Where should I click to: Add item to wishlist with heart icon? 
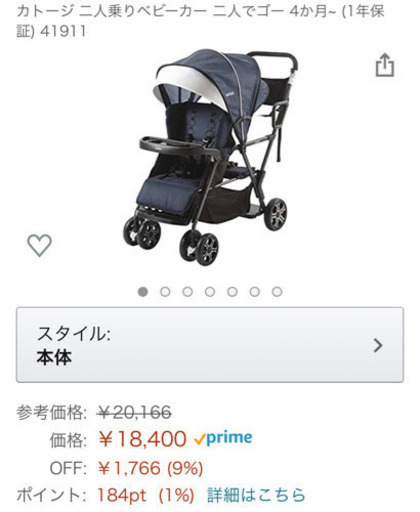point(39,245)
